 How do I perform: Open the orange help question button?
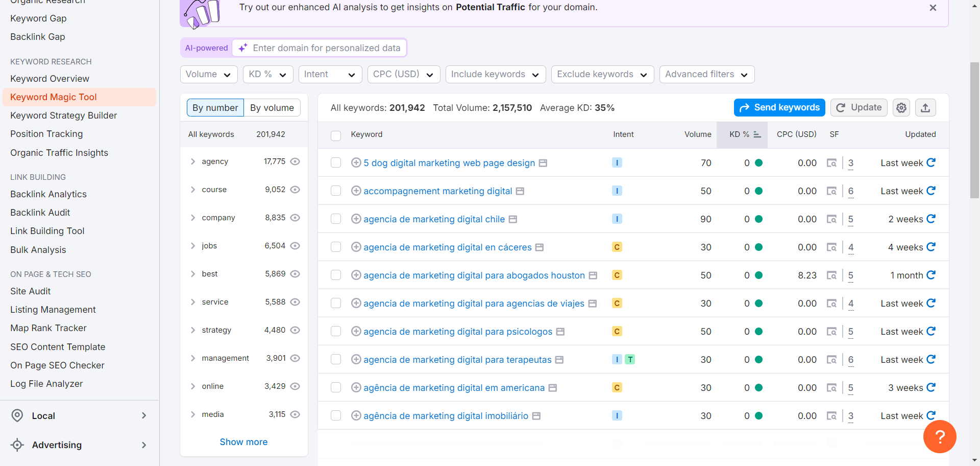tap(940, 436)
